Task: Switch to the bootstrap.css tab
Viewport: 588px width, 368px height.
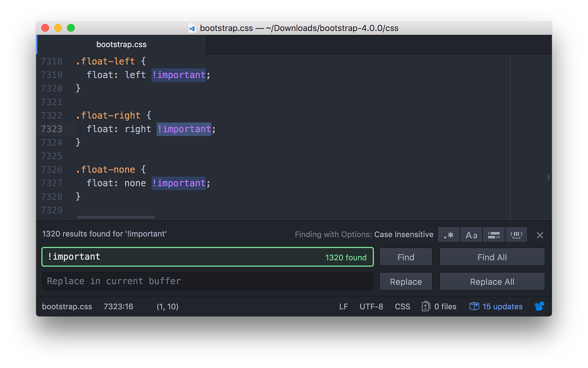Action: 121,44
